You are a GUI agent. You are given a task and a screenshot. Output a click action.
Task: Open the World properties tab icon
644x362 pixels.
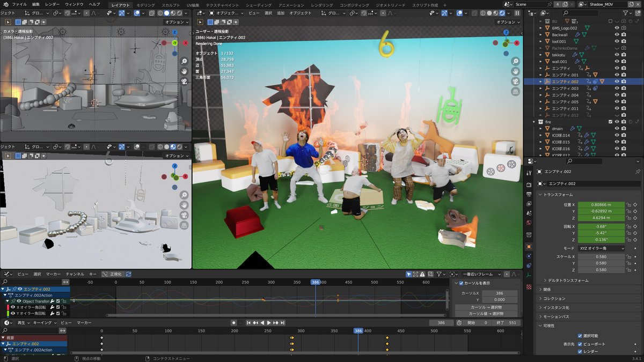coord(529,223)
